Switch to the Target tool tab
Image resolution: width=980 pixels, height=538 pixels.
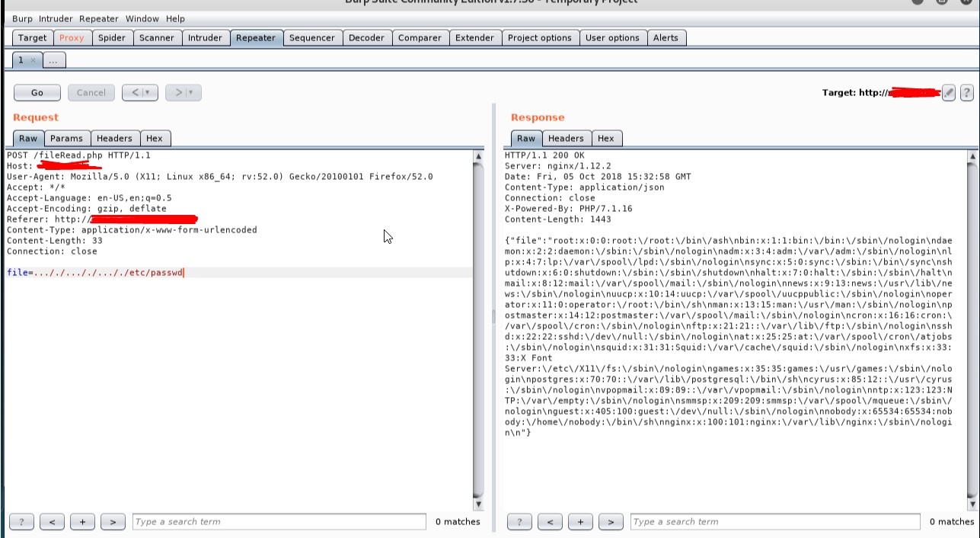tap(33, 38)
